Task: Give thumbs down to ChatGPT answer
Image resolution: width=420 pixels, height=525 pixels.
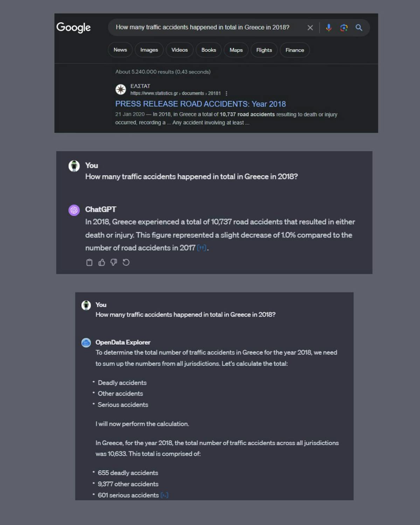Action: click(114, 262)
